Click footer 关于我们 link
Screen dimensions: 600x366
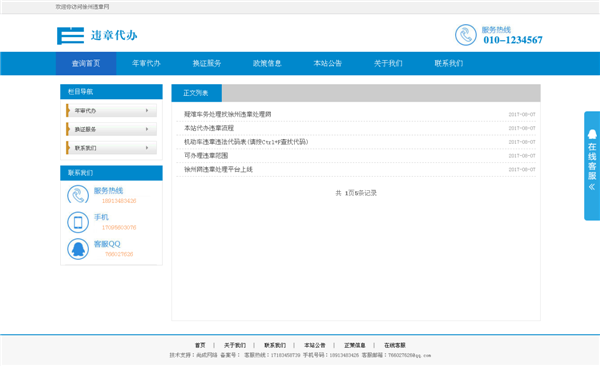pos(235,345)
